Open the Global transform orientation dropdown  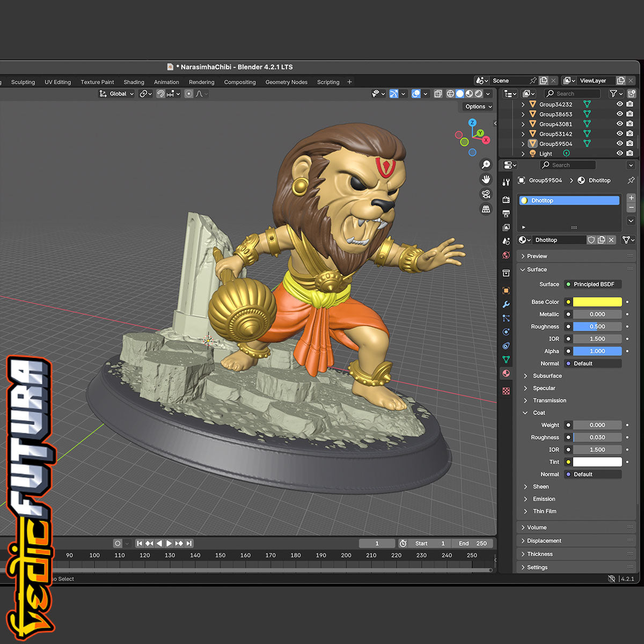pos(117,94)
